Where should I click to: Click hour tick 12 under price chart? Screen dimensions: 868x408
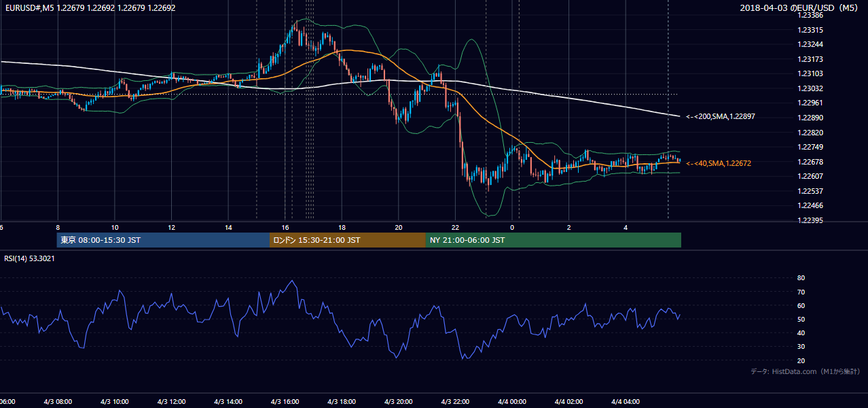pos(172,227)
